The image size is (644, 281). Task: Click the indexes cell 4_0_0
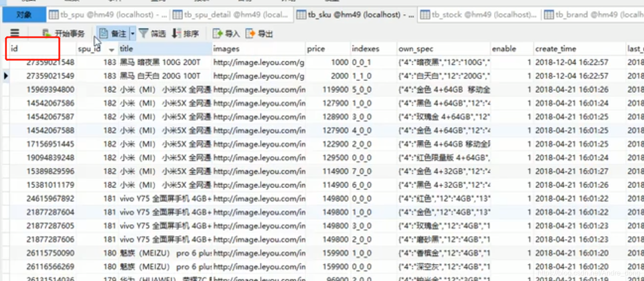(373, 130)
